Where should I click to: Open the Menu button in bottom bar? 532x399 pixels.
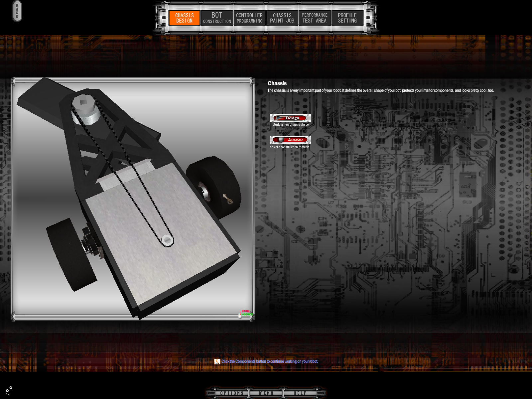266,393
